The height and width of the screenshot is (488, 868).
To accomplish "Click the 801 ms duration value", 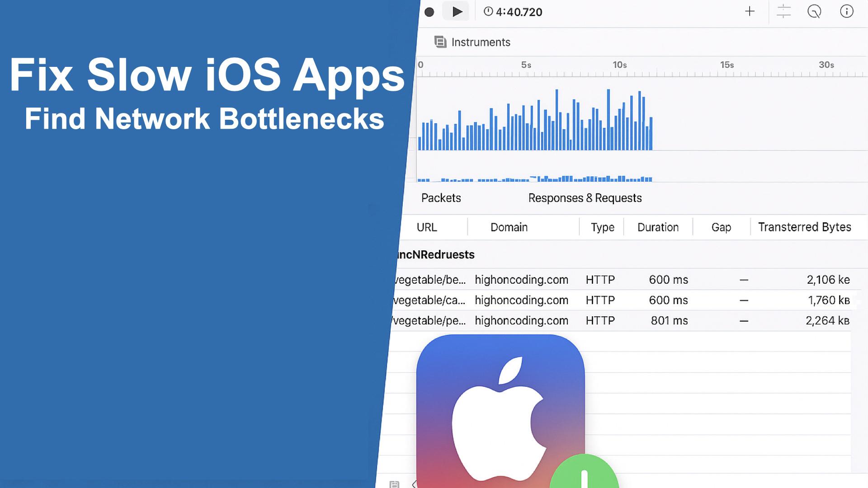I will coord(669,320).
